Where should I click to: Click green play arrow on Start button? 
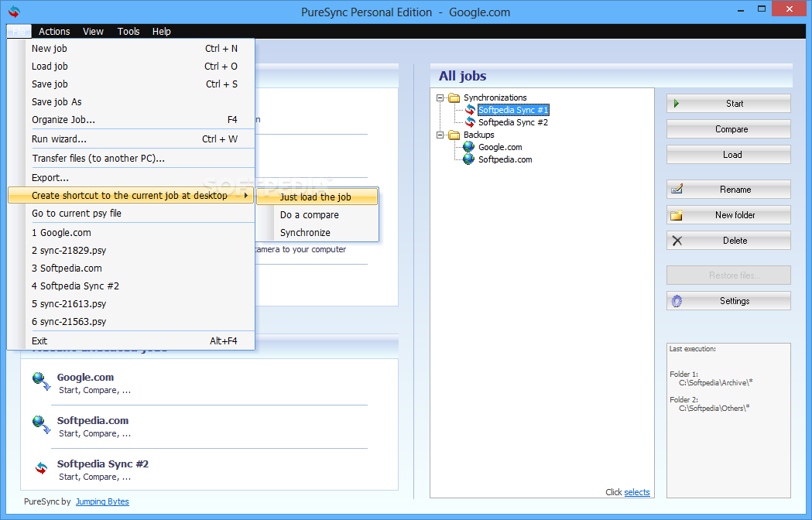(677, 104)
